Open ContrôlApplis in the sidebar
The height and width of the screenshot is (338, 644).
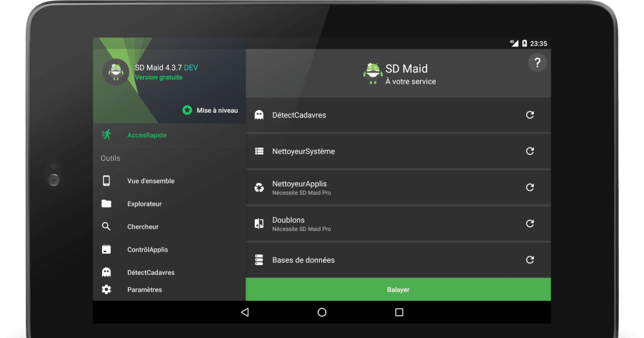coord(148,250)
